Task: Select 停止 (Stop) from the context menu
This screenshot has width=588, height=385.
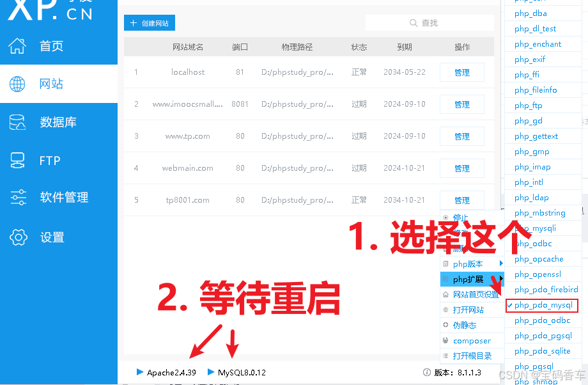Action: 460,217
